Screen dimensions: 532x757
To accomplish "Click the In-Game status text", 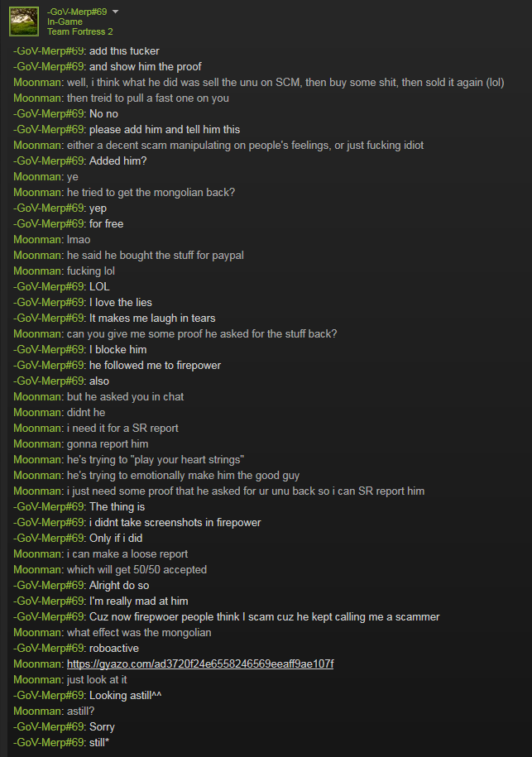I will 65,22.
